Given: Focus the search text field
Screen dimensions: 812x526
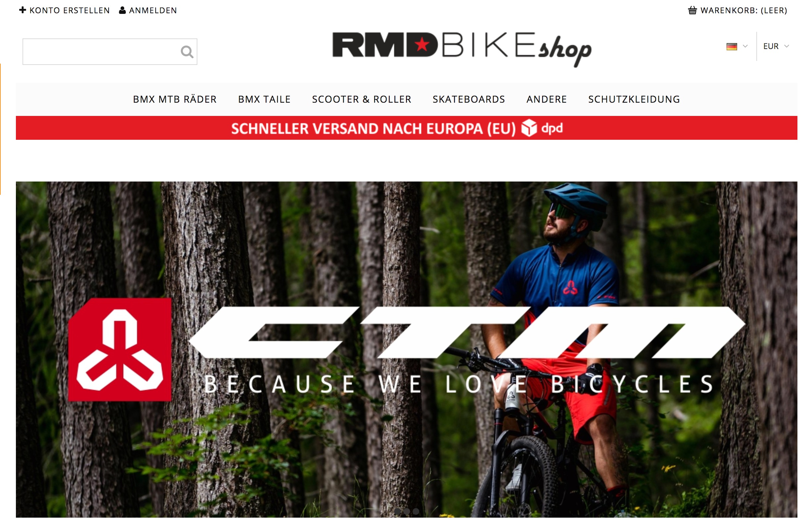Looking at the screenshot, I should click(x=101, y=52).
